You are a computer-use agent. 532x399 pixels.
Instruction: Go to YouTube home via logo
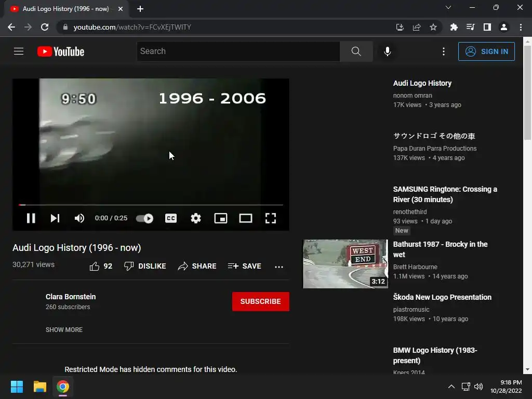(x=61, y=51)
